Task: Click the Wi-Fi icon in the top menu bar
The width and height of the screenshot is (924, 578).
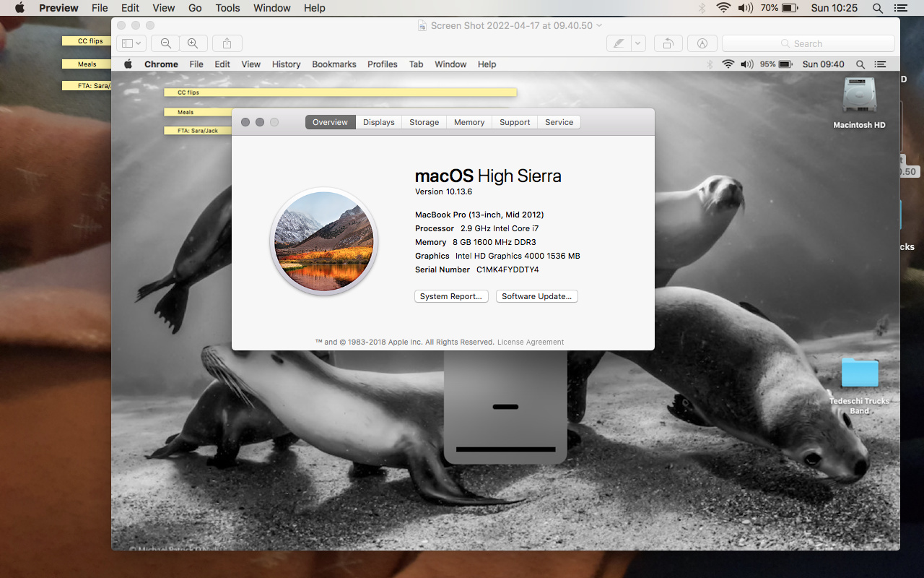Action: point(723,8)
